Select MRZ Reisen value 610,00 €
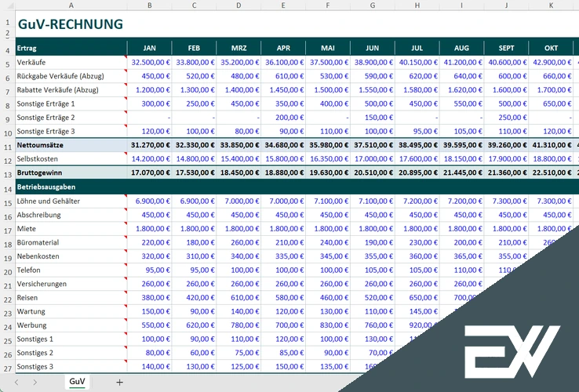 point(239,297)
